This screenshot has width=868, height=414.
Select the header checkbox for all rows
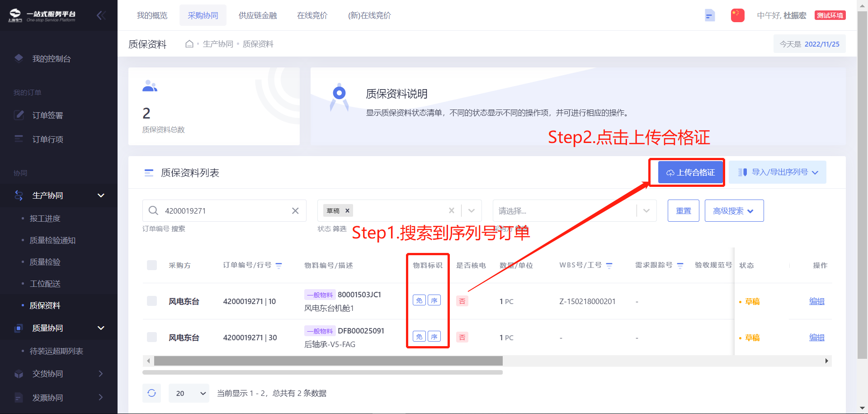tap(152, 265)
